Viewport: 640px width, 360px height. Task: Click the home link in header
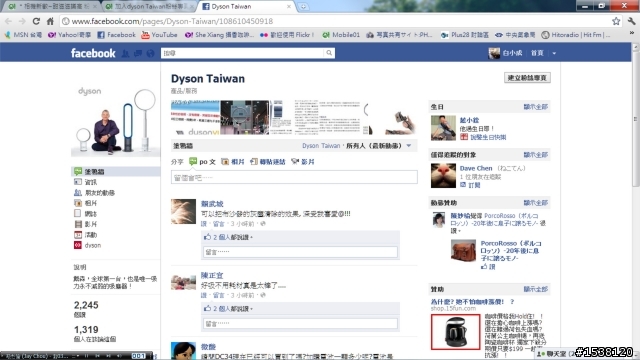coord(537,53)
